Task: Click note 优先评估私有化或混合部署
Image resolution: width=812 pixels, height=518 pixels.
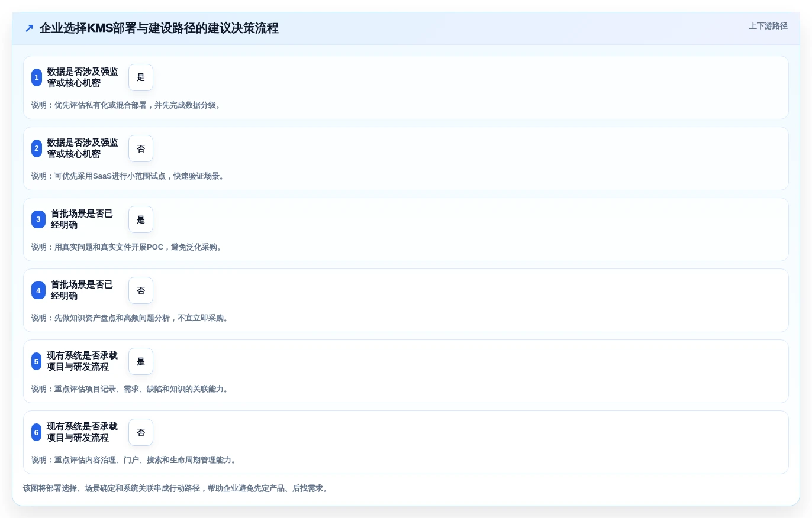Action: [x=127, y=105]
